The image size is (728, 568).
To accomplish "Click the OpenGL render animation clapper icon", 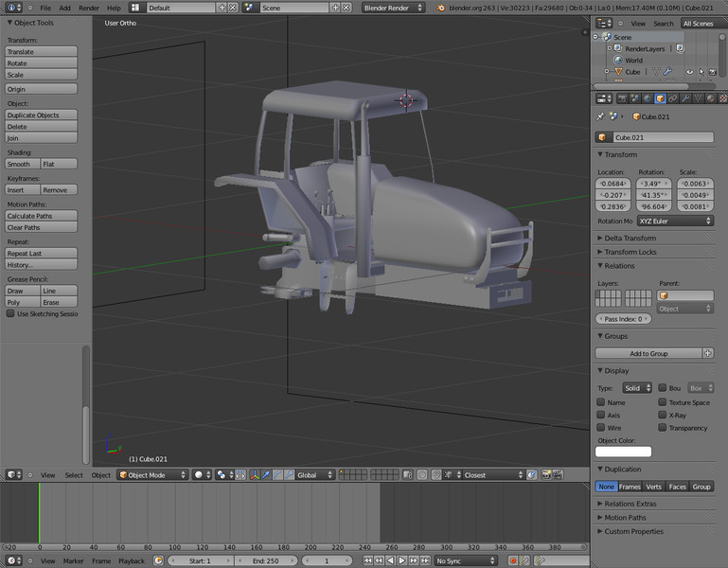I will pyautogui.click(x=558, y=474).
